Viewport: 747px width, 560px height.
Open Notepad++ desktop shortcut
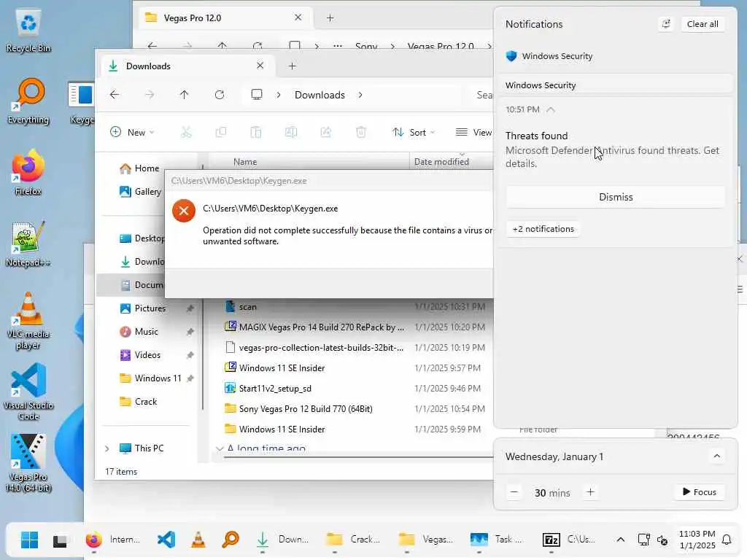click(28, 244)
